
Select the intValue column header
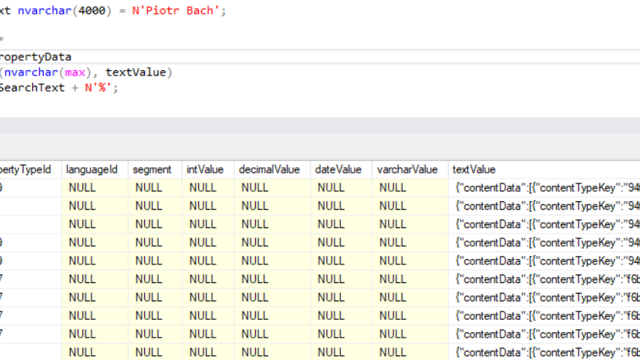pos(208,169)
